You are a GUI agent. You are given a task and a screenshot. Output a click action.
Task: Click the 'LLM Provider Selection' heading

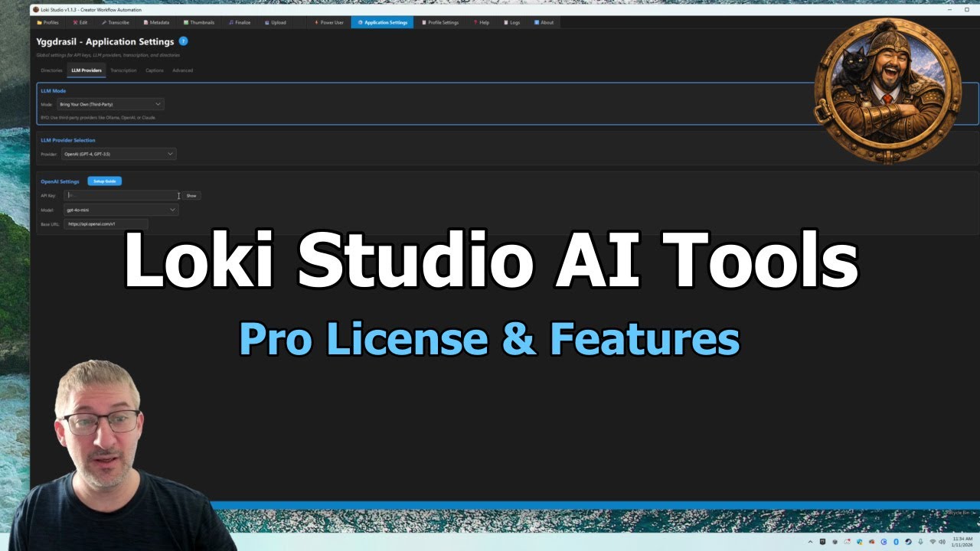68,140
